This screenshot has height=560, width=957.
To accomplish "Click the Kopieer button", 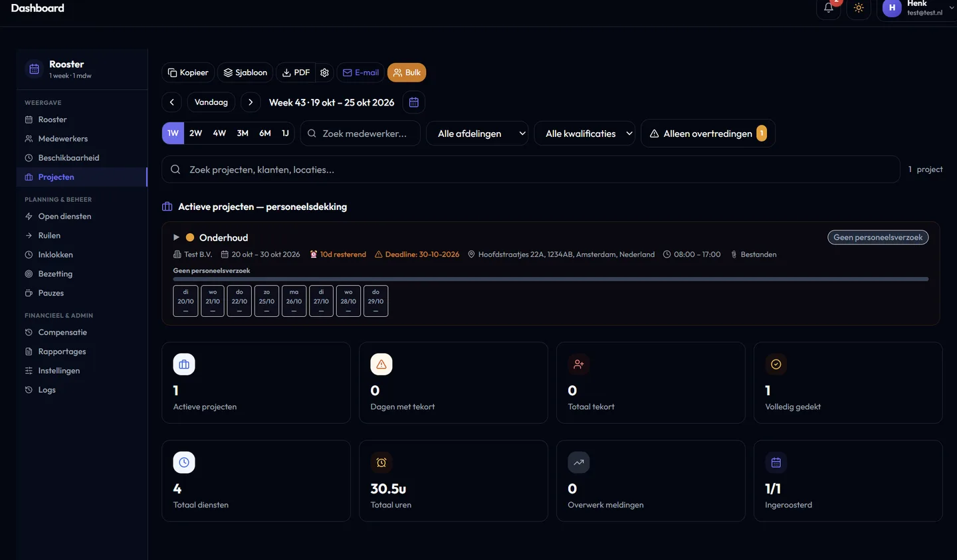I will tap(188, 72).
